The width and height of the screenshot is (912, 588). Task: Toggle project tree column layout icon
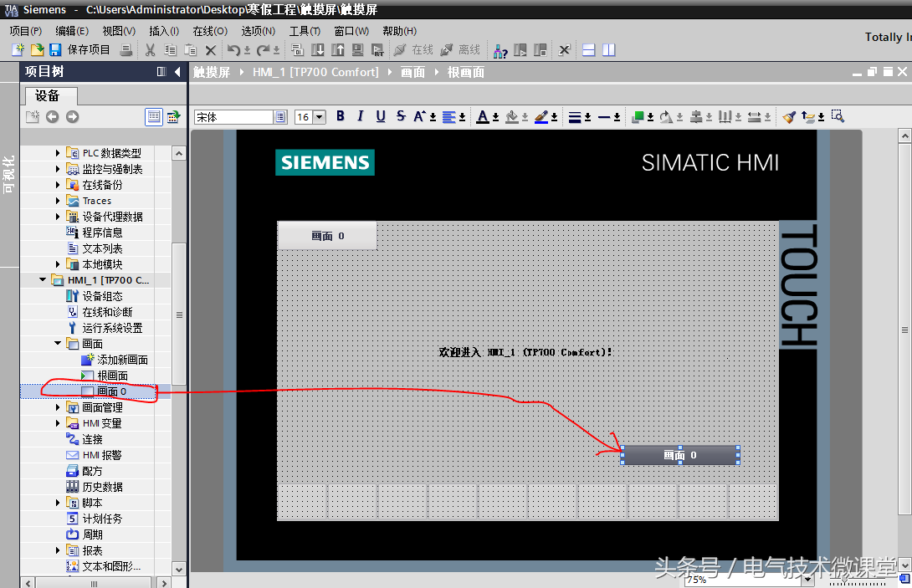[x=161, y=72]
